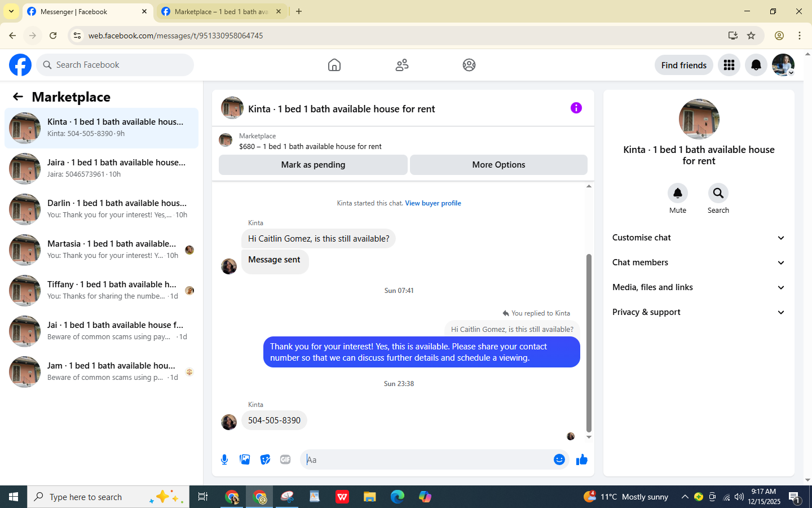Click the Mark as pending button
The height and width of the screenshot is (508, 812).
click(313, 165)
